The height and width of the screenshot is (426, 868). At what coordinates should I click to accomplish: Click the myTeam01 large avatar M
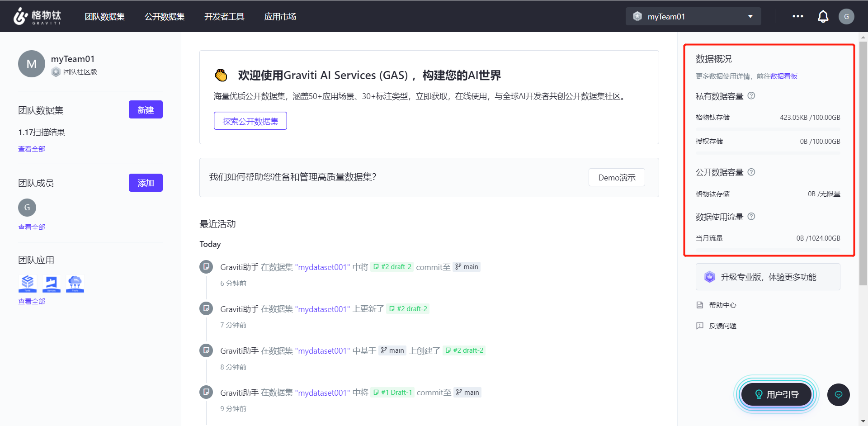tap(32, 64)
